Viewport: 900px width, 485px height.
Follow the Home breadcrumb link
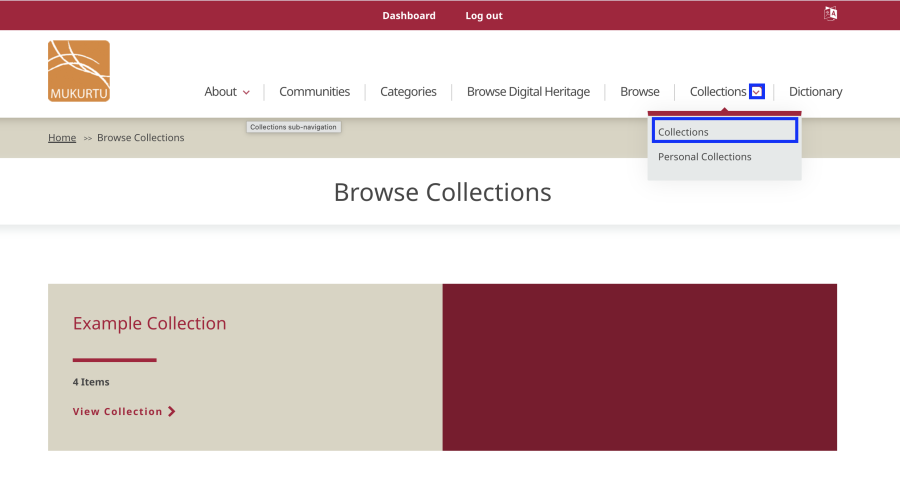click(x=62, y=138)
